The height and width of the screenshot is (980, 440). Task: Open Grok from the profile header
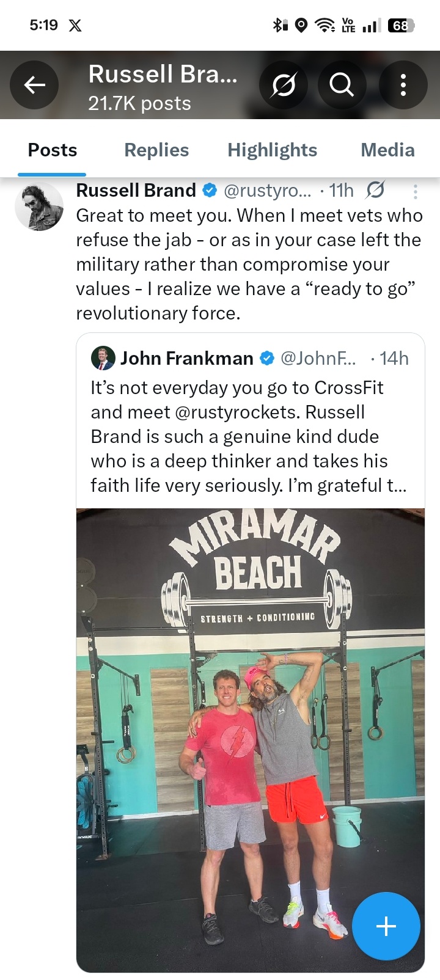coord(283,85)
